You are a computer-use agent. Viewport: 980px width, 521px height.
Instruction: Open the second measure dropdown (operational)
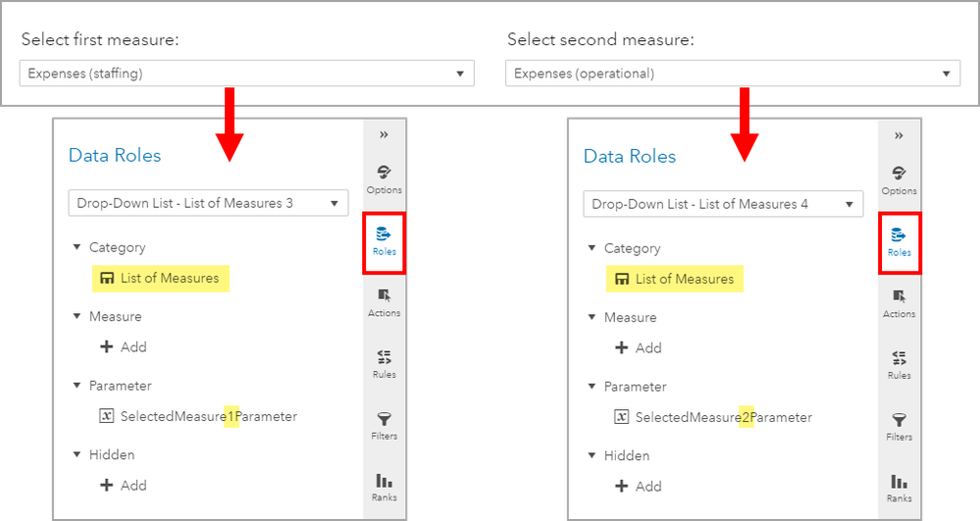click(x=732, y=74)
